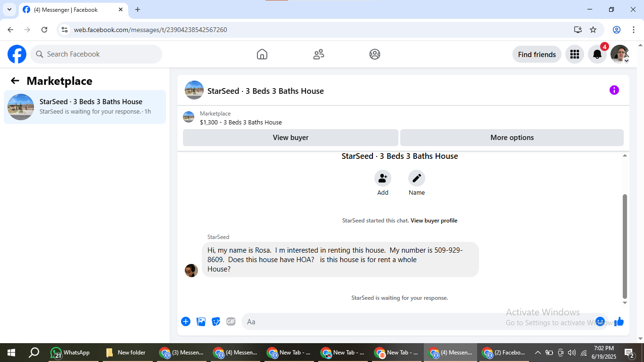Click the Chrome address bar URL
644x362 pixels.
pyautogui.click(x=150, y=30)
